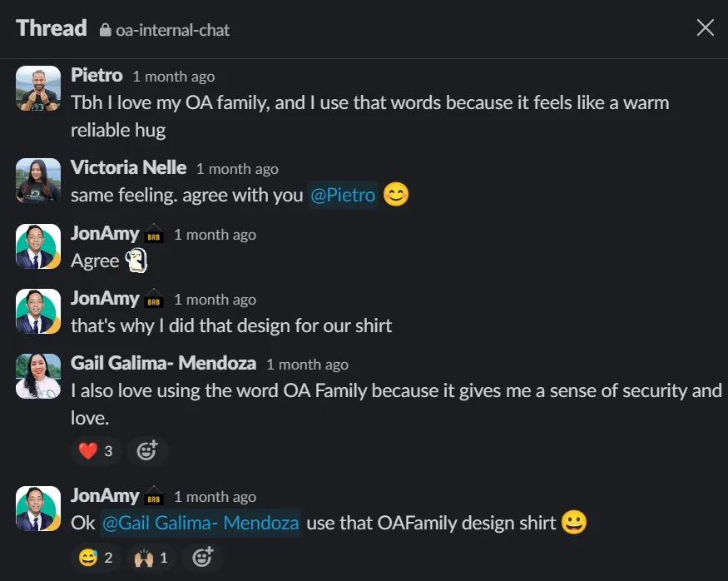Click the Pietro sender name
The height and width of the screenshot is (581, 728).
click(97, 76)
